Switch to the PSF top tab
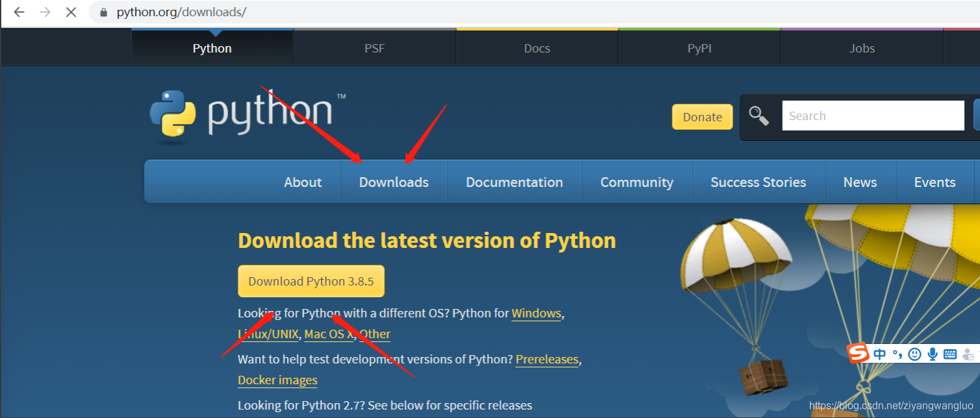 (375, 47)
